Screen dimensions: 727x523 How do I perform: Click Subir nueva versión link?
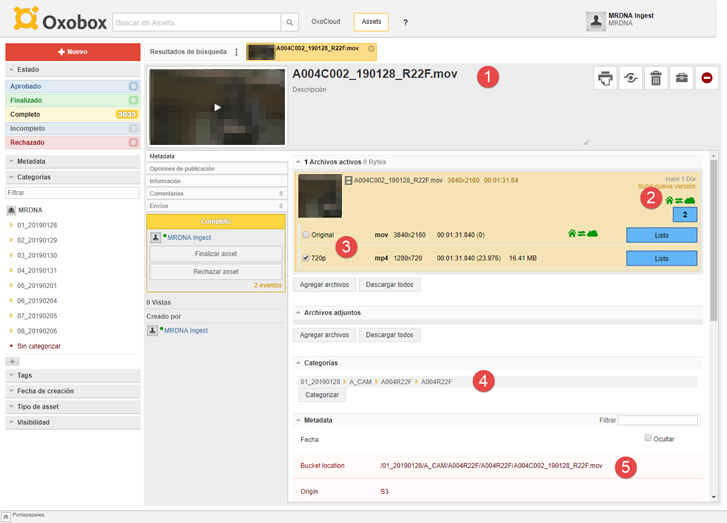click(667, 186)
